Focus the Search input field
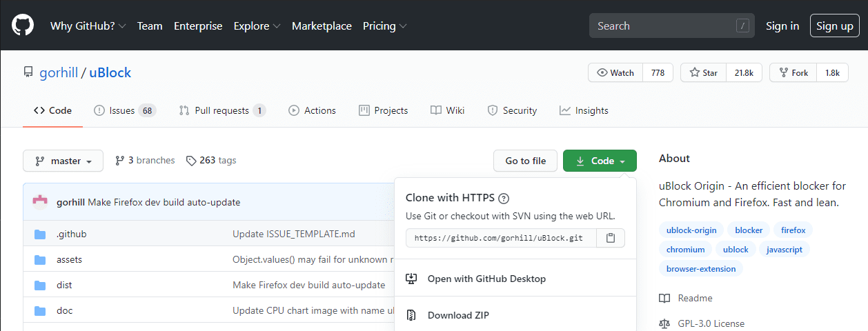868x331 pixels. [671, 26]
